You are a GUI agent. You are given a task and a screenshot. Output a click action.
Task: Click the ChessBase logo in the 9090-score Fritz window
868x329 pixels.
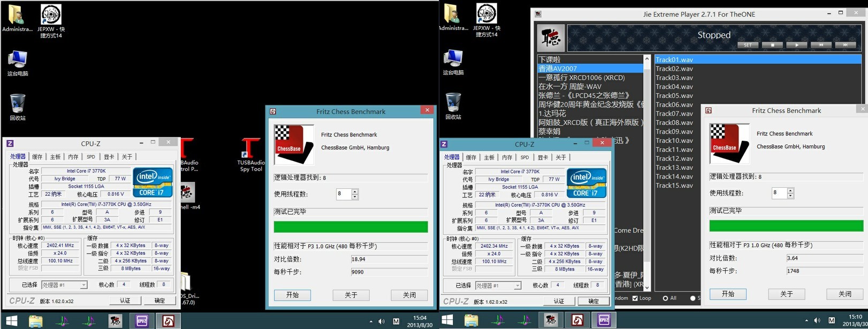(x=294, y=144)
